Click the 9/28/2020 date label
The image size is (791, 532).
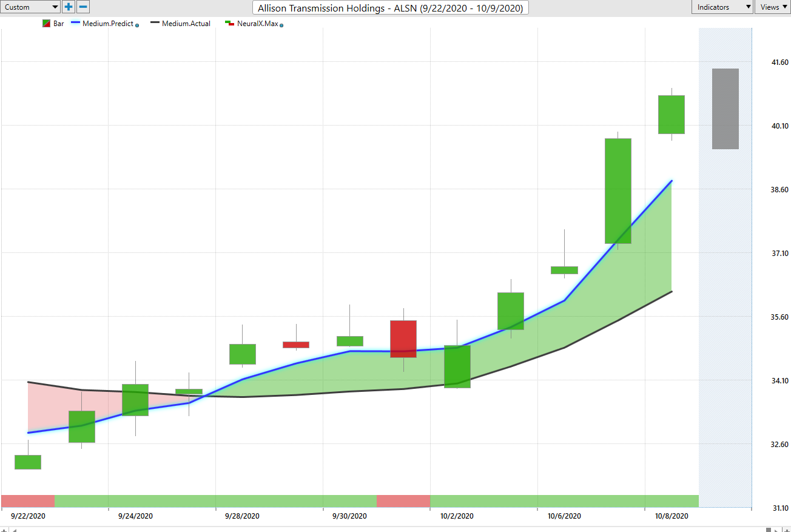click(x=243, y=516)
